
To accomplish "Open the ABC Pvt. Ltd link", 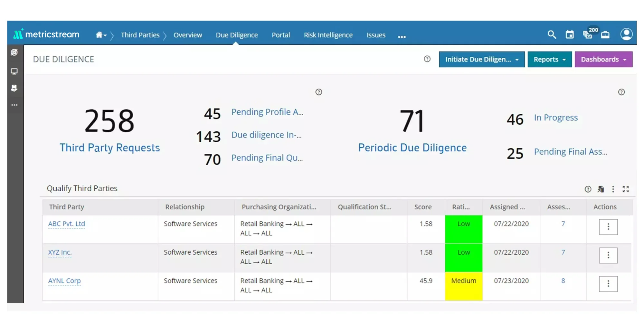I will click(x=67, y=223).
